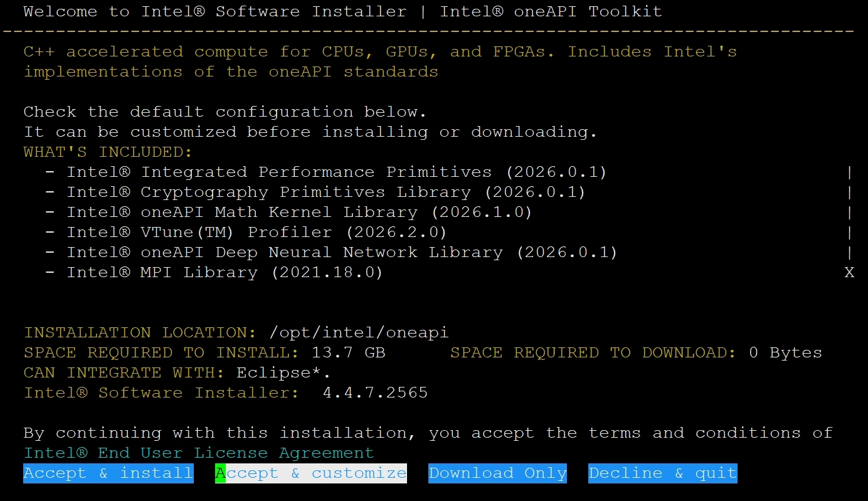Open Intel End User License Agreement link

pos(199,453)
